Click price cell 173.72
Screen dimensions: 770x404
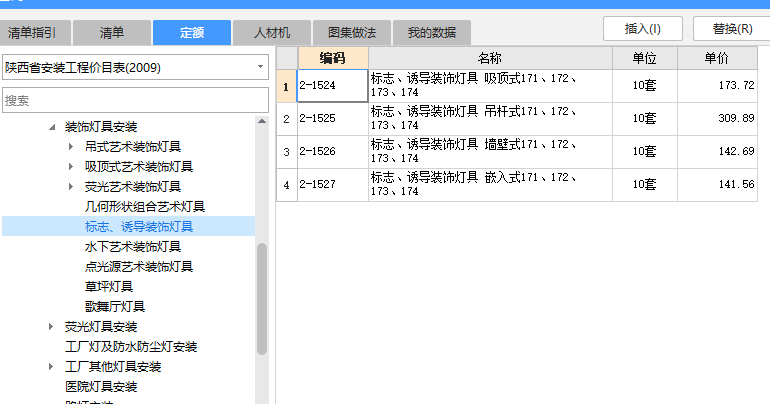pos(717,85)
